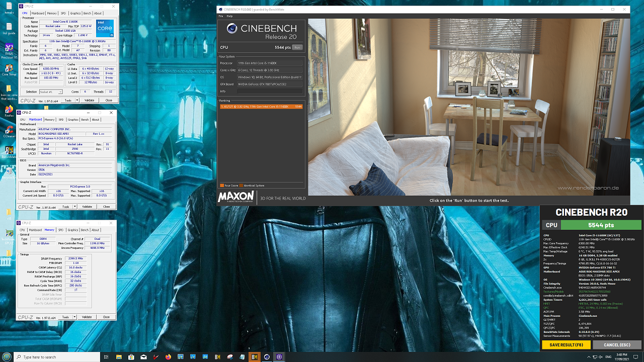This screenshot has width=644, height=362.
Task: Launch Firefox from the desktop shortcut
Action: pos(9,111)
